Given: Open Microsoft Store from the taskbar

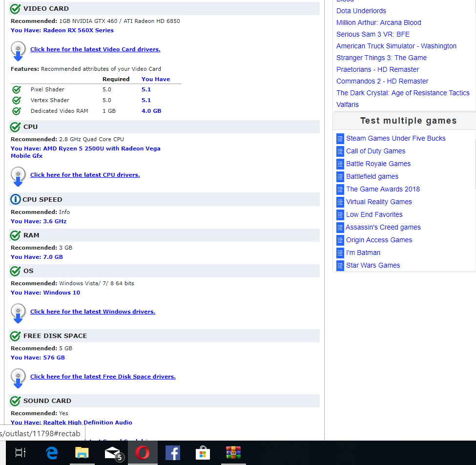Looking at the screenshot, I should [203, 453].
